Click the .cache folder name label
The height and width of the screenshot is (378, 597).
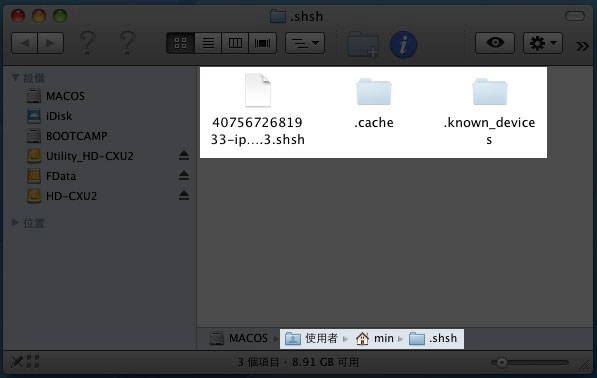[x=374, y=123]
